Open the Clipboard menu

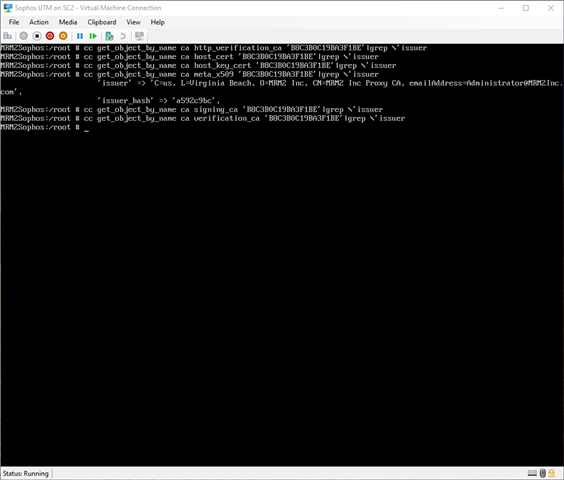tap(102, 22)
